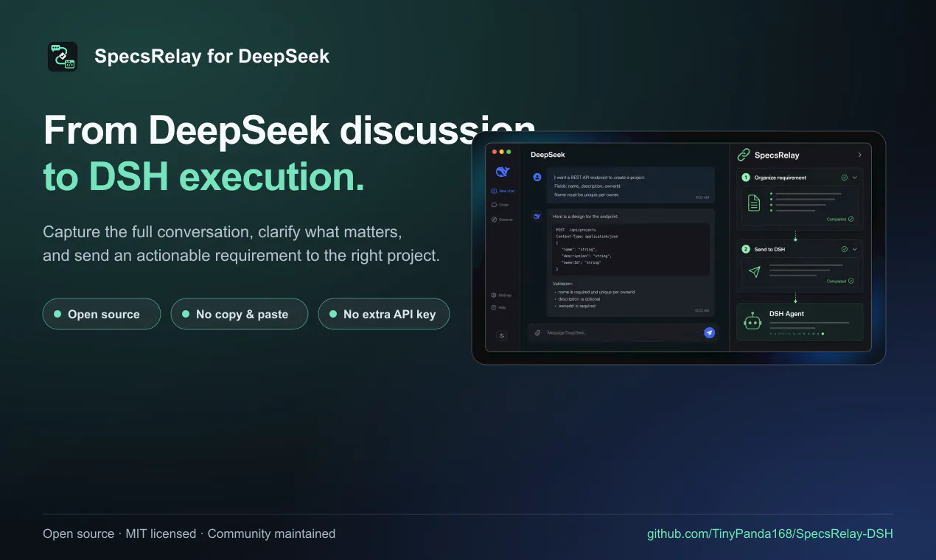Click the No copy & paste badge

(240, 314)
